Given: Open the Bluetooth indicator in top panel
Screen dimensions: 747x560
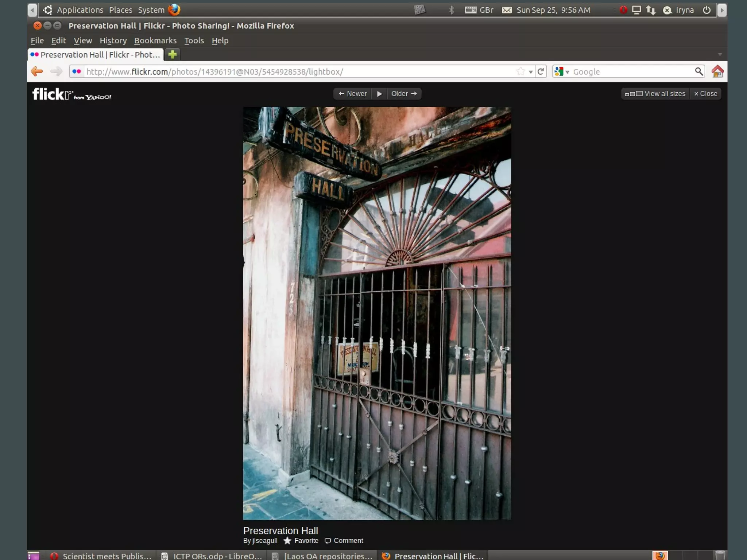Looking at the screenshot, I should coord(452,10).
